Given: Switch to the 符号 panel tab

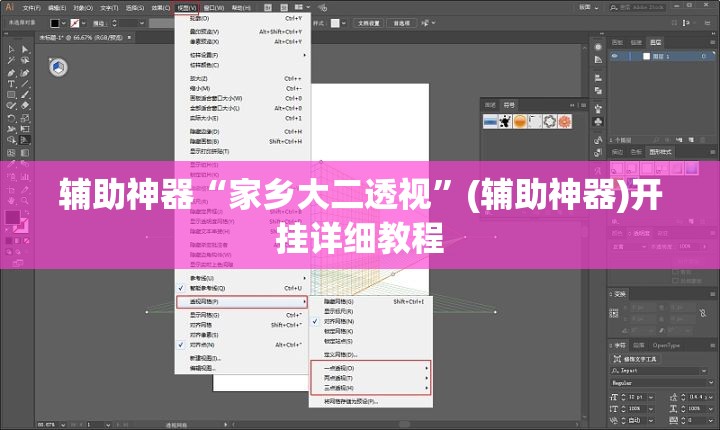Looking at the screenshot, I should [x=509, y=105].
